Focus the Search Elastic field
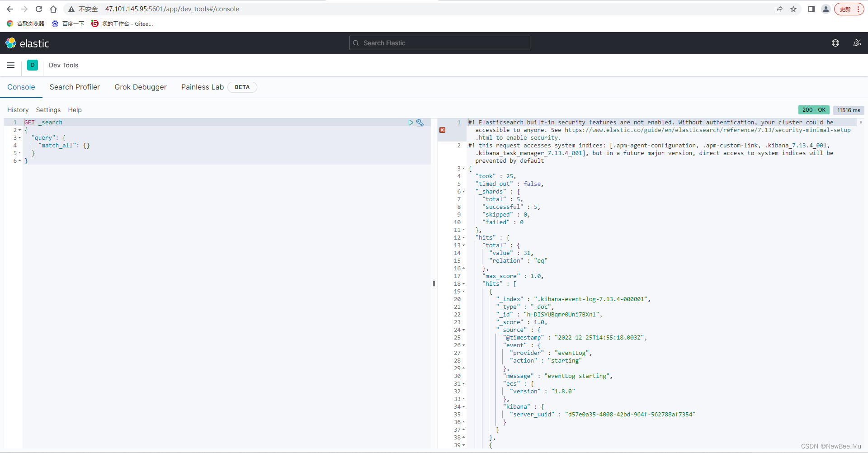Image resolution: width=868 pixels, height=453 pixels. (x=439, y=43)
